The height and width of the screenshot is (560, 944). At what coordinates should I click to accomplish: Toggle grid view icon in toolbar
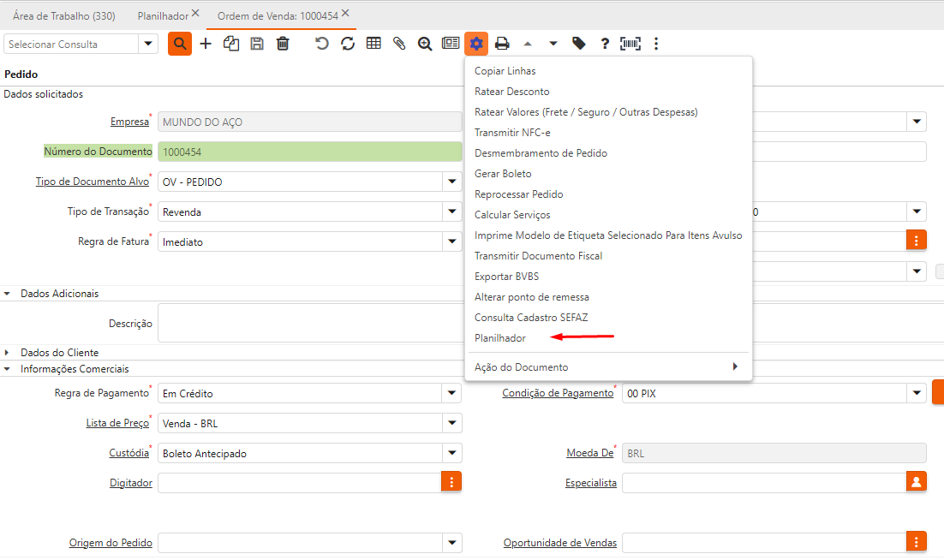[373, 44]
